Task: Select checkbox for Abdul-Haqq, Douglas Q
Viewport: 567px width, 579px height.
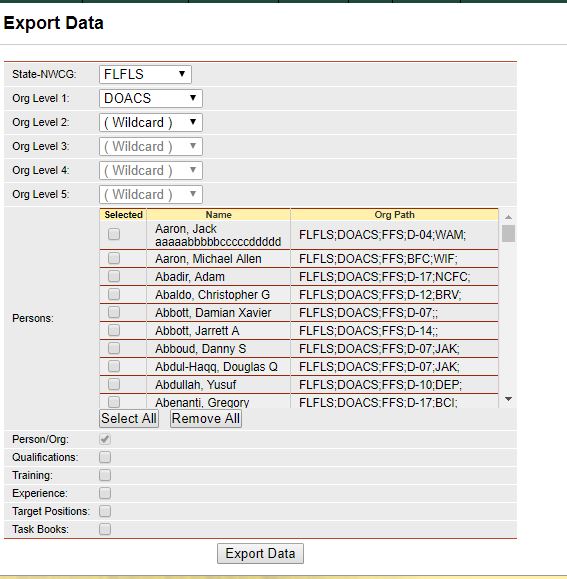Action: (x=114, y=366)
